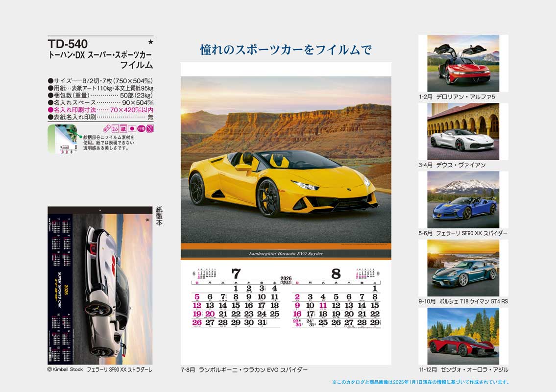Click the 3-4月 デウス・ヴァイアン caption
This screenshot has width=556, height=392.
452,165
